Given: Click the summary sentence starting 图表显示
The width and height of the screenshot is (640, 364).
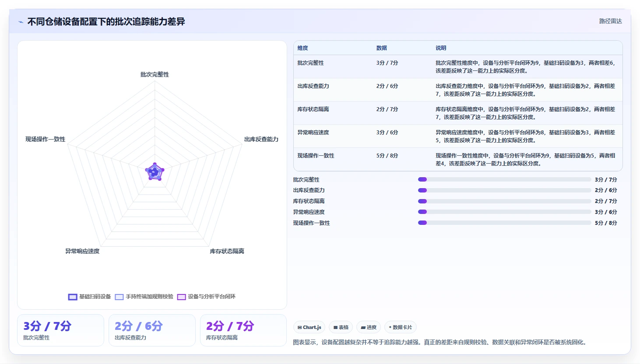Looking at the screenshot, I should (x=440, y=342).
